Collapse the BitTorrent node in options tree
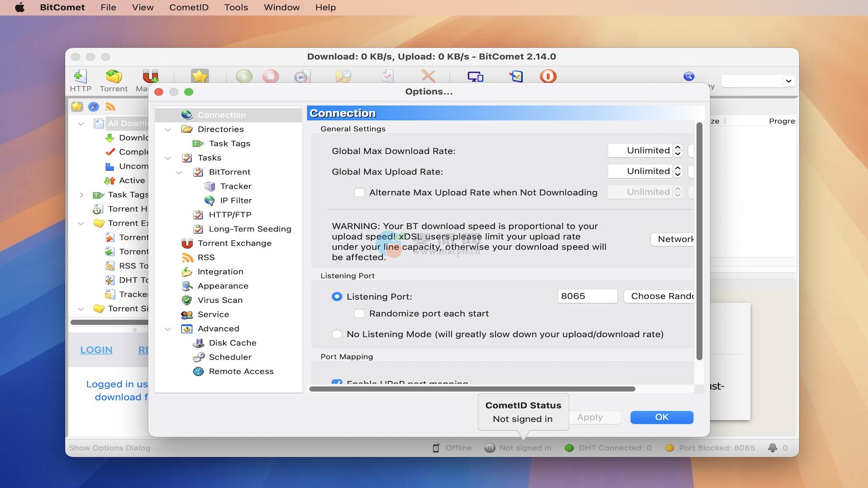The width and height of the screenshot is (868, 488). click(179, 172)
